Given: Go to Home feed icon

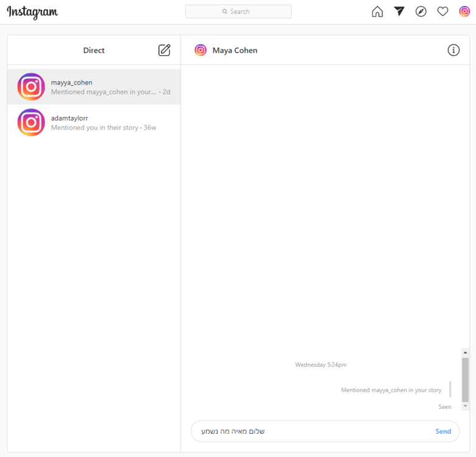Looking at the screenshot, I should 377,12.
